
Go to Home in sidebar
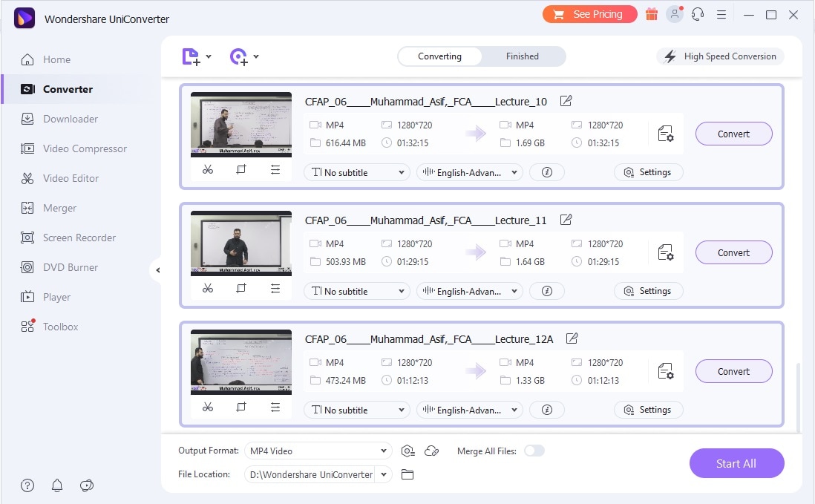click(x=56, y=59)
